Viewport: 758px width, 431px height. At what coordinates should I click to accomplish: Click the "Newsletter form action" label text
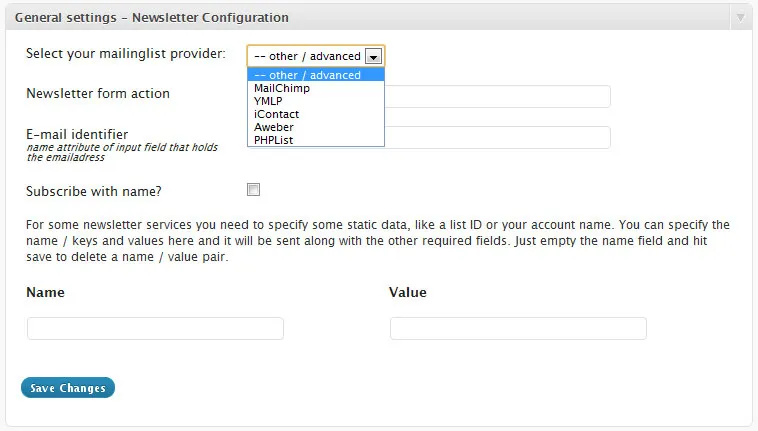click(98, 94)
